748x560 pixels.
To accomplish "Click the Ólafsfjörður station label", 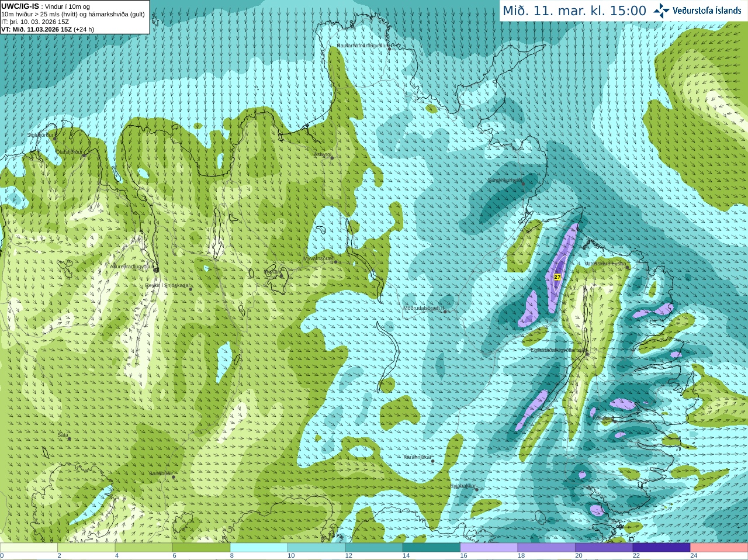I will (x=69, y=152).
